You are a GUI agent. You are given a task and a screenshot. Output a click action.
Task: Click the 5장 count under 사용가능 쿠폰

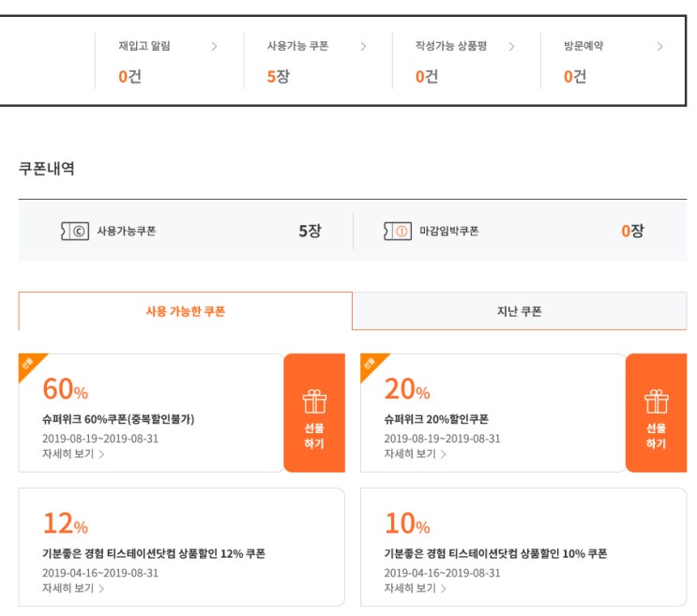[279, 76]
